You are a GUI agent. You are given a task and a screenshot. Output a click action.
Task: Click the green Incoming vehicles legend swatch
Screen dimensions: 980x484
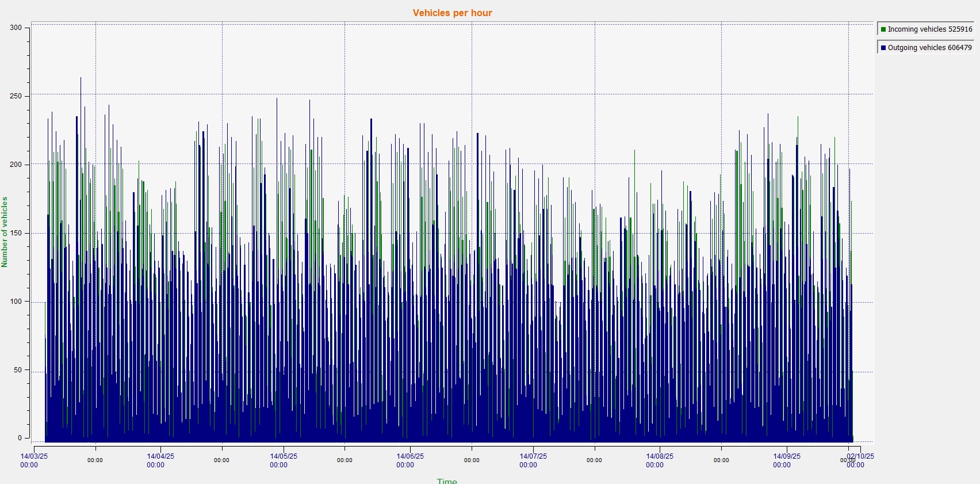tap(883, 29)
